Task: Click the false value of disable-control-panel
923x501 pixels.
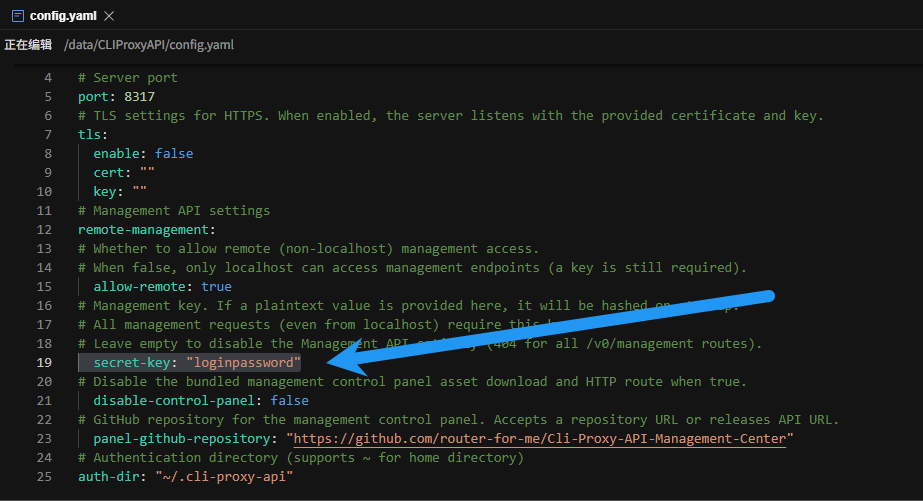Action: pos(289,400)
